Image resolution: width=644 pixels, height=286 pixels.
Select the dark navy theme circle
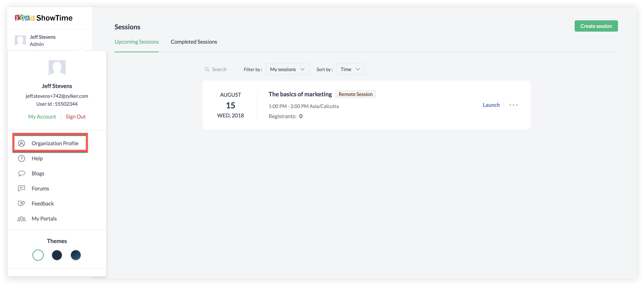(57, 255)
